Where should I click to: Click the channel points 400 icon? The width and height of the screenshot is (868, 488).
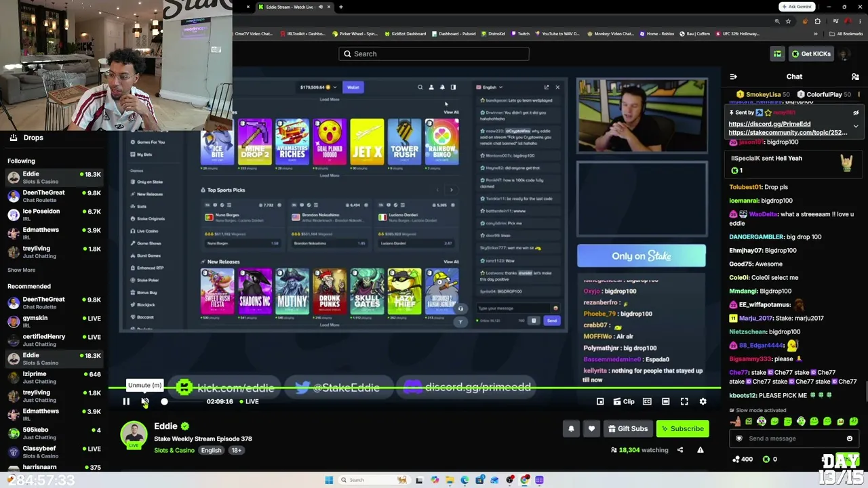(x=736, y=460)
